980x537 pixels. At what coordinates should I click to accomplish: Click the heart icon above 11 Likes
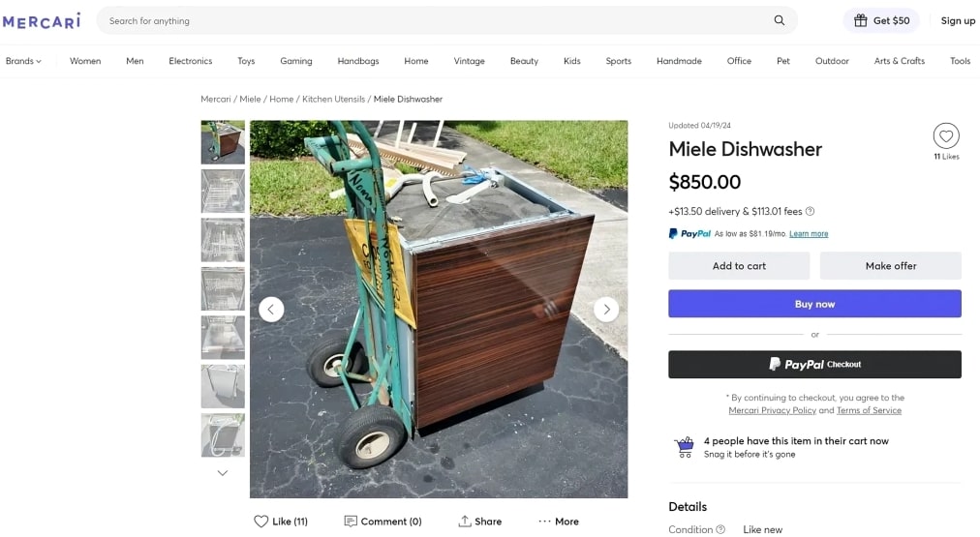[946, 135]
